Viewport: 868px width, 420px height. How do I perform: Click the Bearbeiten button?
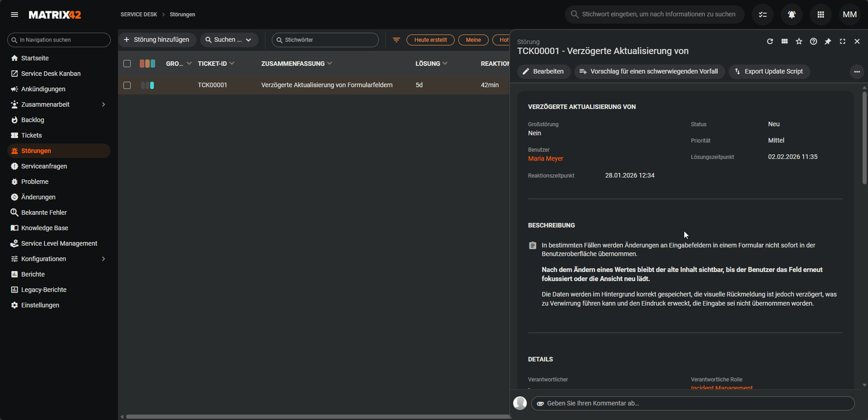[544, 71]
